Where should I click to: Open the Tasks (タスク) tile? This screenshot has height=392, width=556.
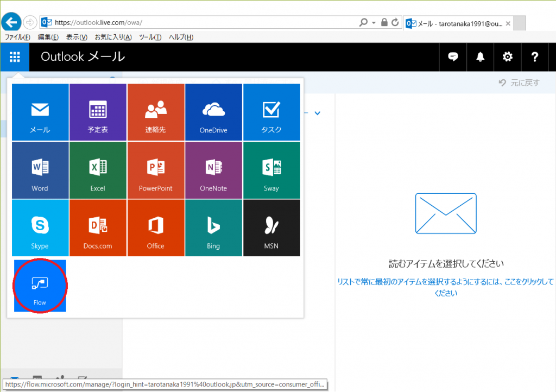(x=271, y=112)
